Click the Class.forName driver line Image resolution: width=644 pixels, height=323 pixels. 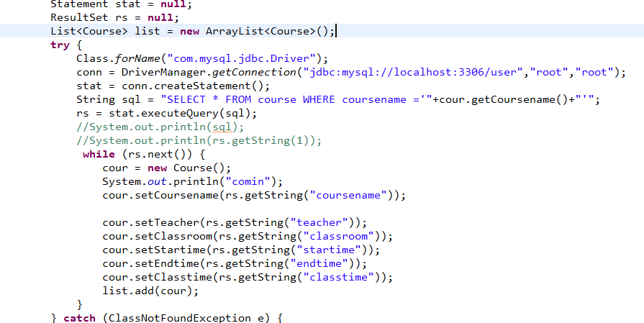[202, 59]
